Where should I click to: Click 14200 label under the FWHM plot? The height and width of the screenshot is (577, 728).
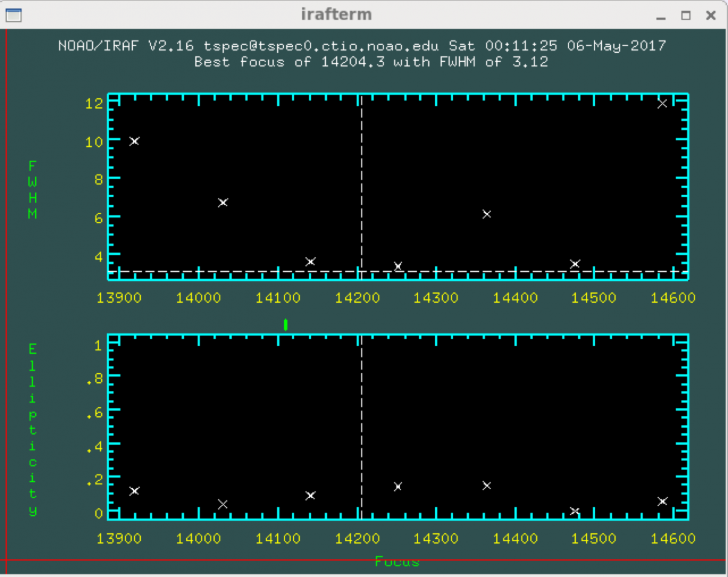(359, 298)
